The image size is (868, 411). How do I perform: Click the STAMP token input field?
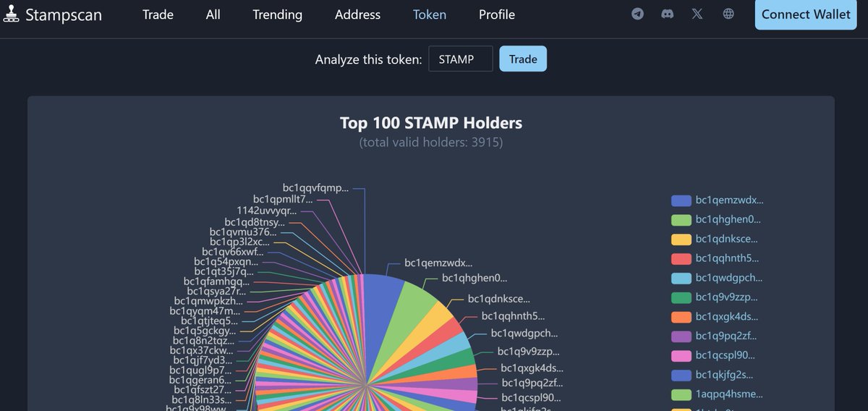tap(461, 59)
